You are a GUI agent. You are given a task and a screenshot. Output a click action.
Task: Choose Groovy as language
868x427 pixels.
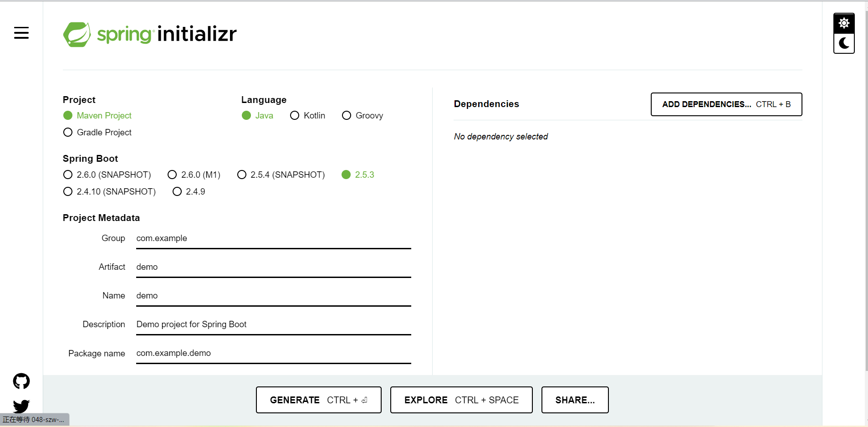[x=363, y=115]
